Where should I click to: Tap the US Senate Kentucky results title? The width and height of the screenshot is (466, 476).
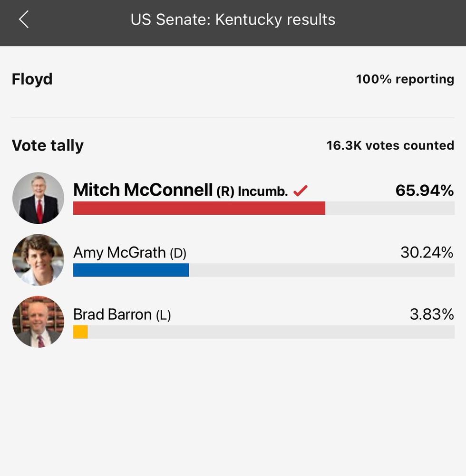click(233, 20)
